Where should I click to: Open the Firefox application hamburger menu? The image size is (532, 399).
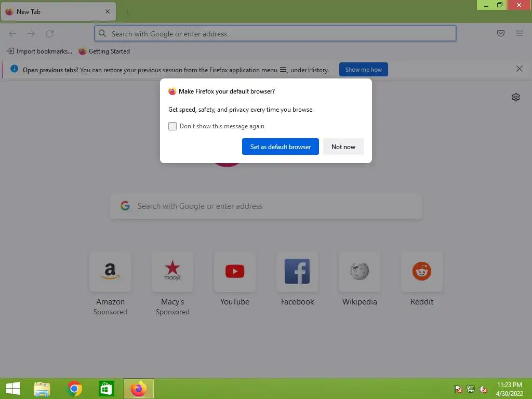(x=520, y=33)
